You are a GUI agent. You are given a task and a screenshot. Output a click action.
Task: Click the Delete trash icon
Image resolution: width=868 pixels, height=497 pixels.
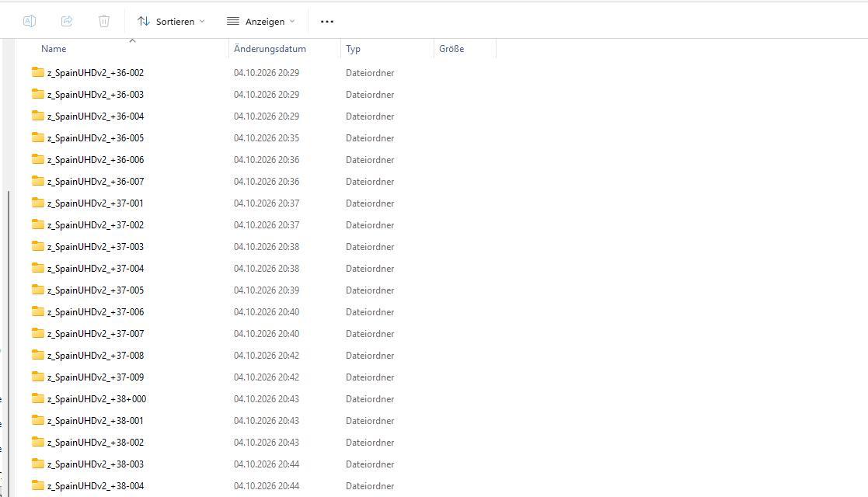pos(104,21)
